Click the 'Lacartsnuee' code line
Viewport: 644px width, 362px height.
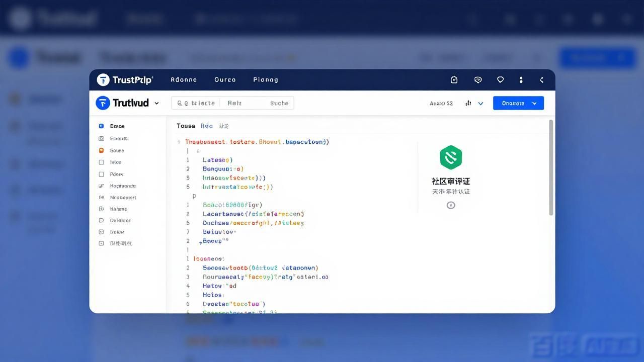[253, 214]
